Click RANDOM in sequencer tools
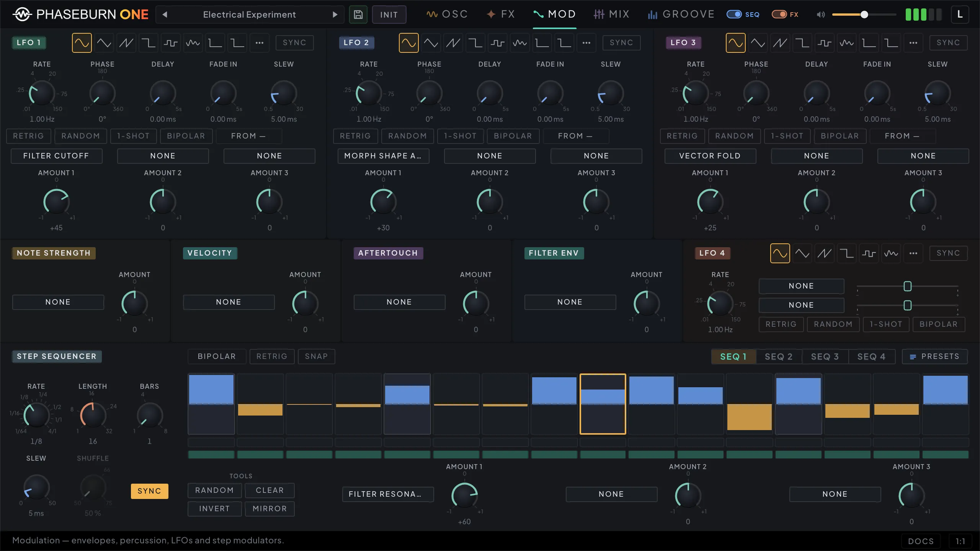This screenshot has height=551, width=980. click(x=214, y=491)
